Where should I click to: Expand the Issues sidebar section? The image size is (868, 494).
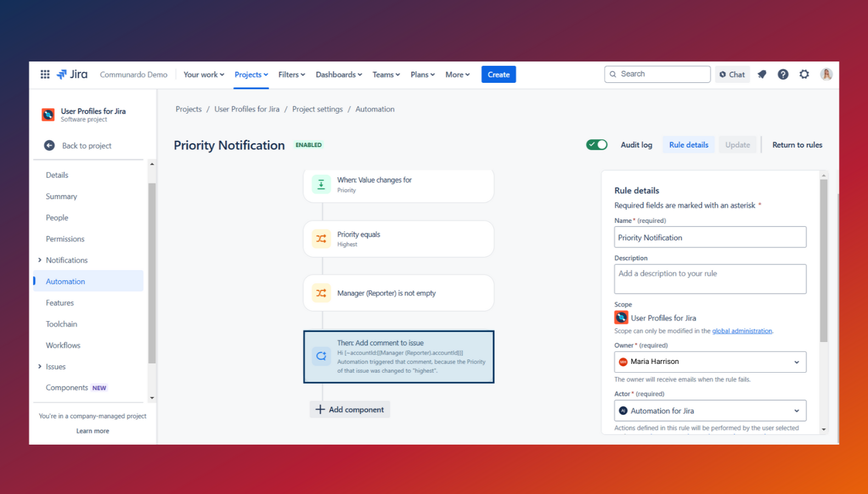tap(40, 367)
